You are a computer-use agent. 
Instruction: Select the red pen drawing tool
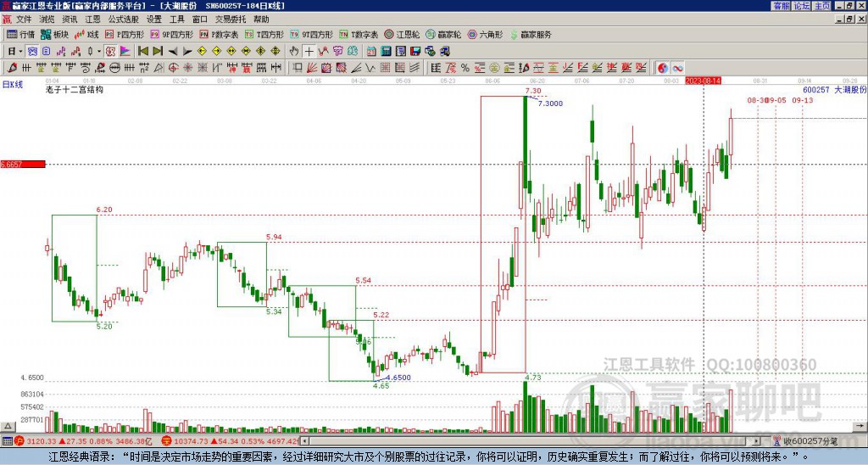[12, 68]
